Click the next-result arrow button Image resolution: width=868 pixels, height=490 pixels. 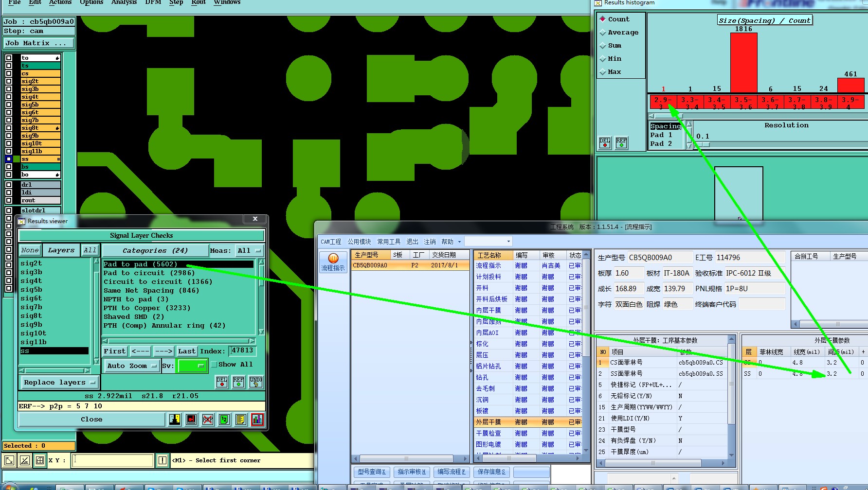163,351
